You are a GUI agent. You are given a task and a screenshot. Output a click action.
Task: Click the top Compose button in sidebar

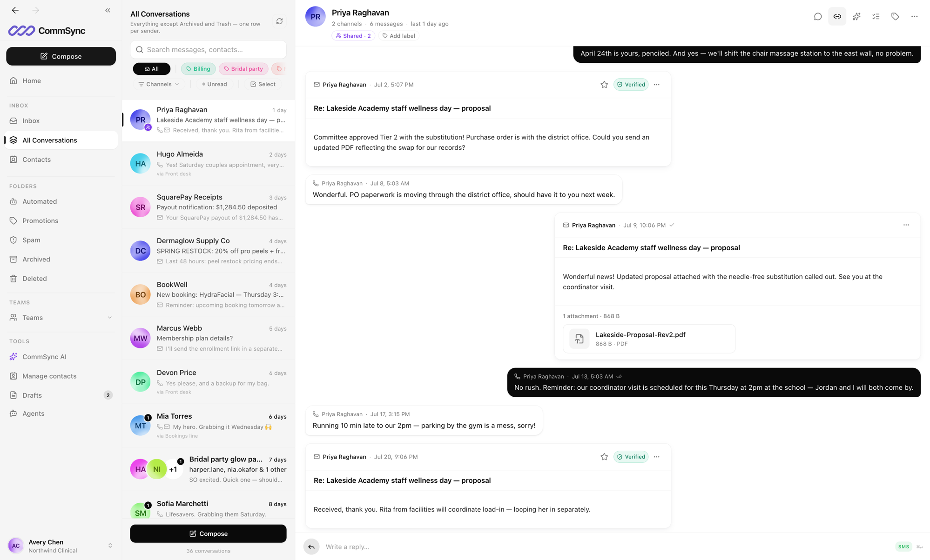coord(61,56)
